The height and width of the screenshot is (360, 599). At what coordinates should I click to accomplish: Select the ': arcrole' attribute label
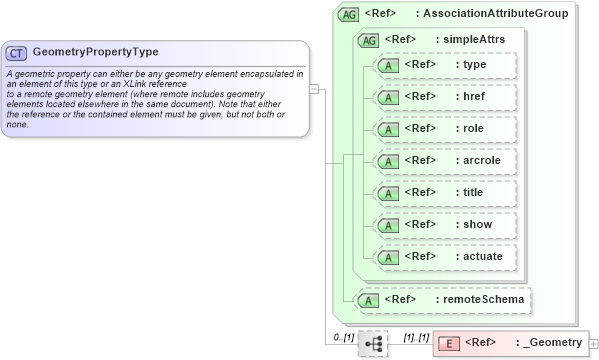478,161
